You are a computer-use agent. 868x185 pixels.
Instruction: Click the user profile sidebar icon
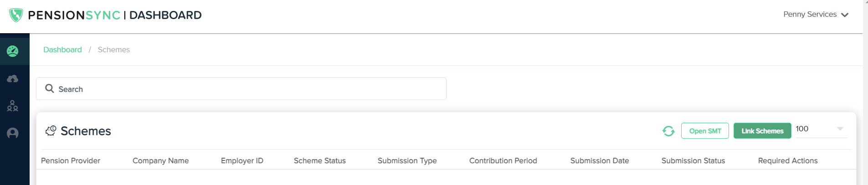[13, 133]
